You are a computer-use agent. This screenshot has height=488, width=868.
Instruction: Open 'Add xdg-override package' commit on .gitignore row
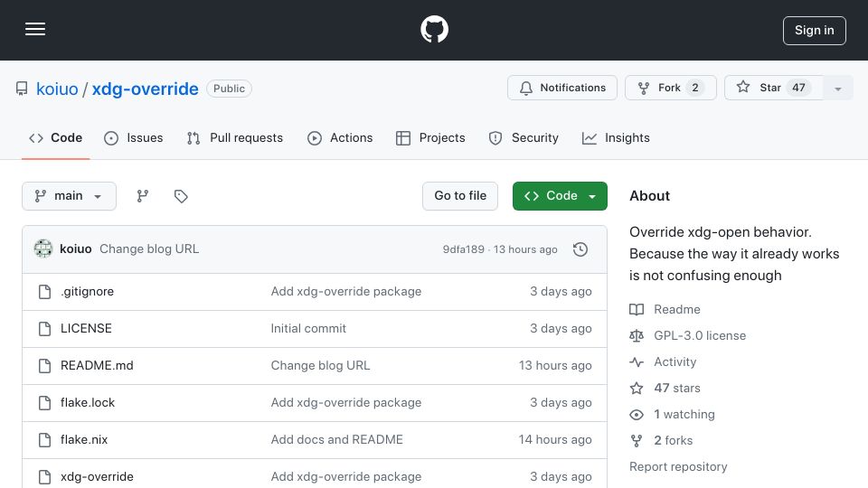tap(346, 292)
